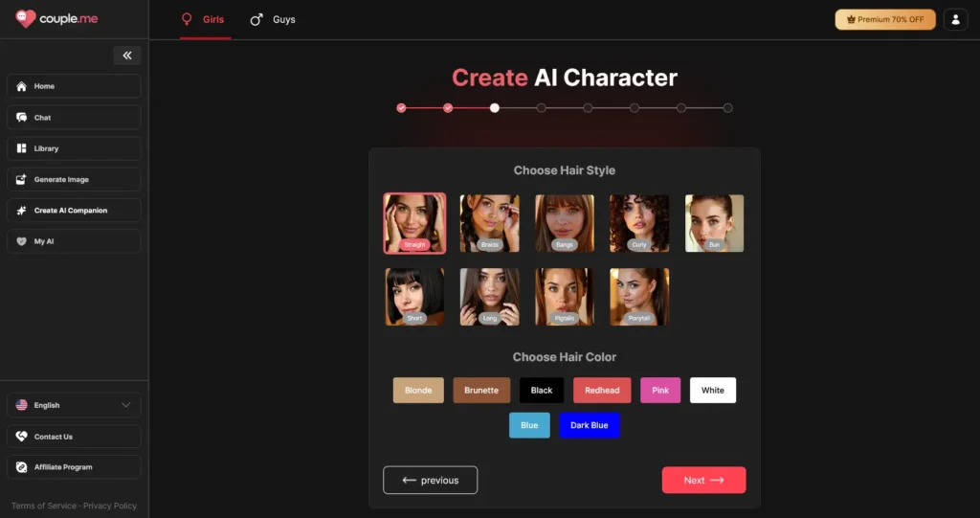Choose the Short hair style
The height and width of the screenshot is (518, 980).
click(414, 297)
